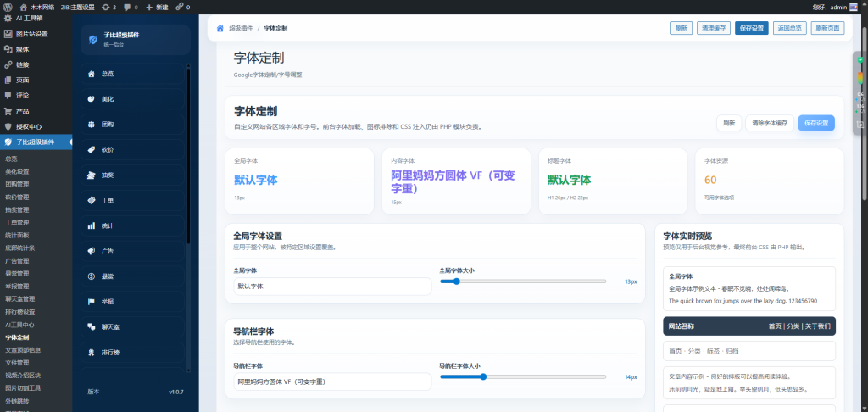Open 美化设置 submenu item
Viewport: 868px width, 412px height.
coord(17,171)
